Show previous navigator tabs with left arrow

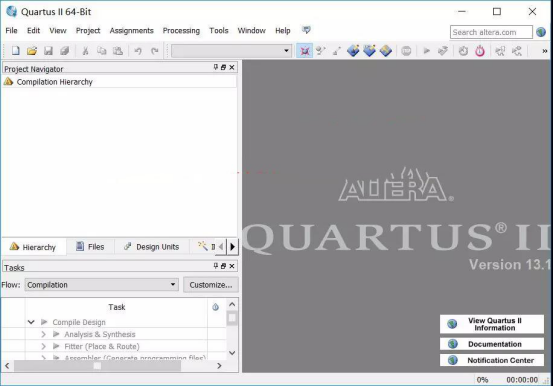221,247
